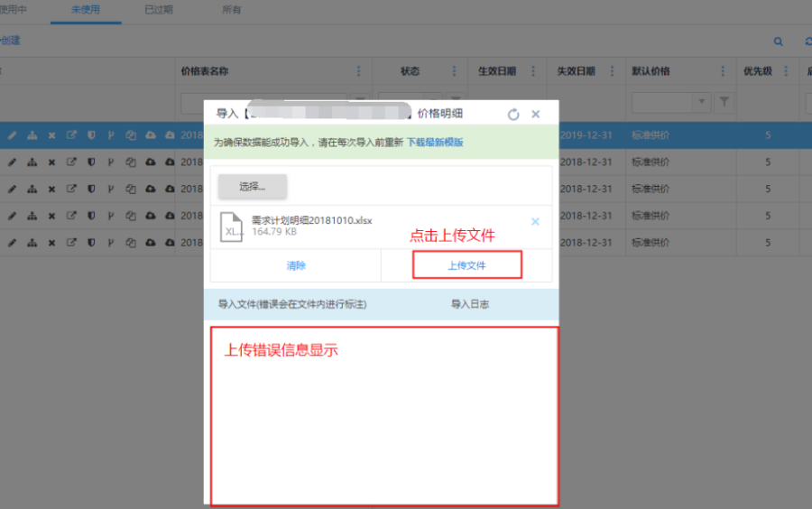
Task: Open the 下载最新模版 download link
Action: tap(434, 143)
